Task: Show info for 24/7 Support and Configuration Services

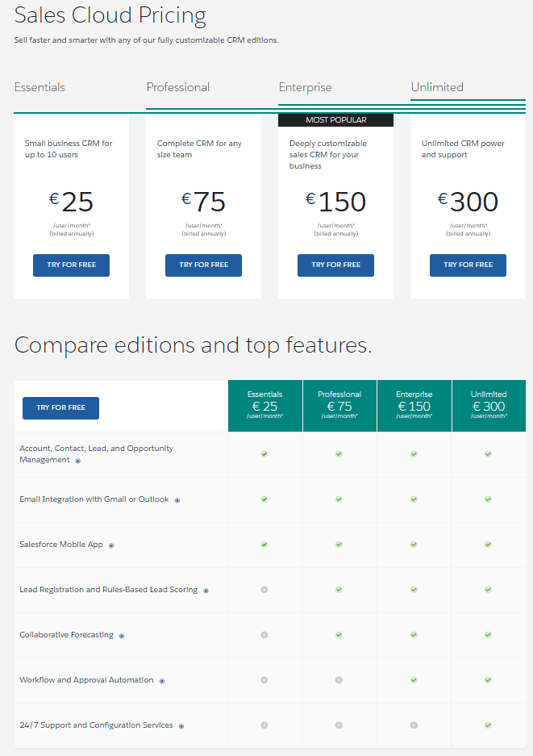Action: 181,726
